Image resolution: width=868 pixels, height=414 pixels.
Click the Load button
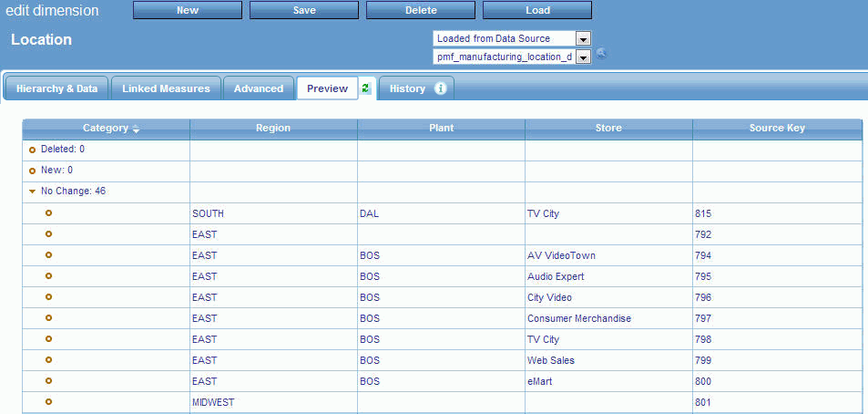pos(537,10)
